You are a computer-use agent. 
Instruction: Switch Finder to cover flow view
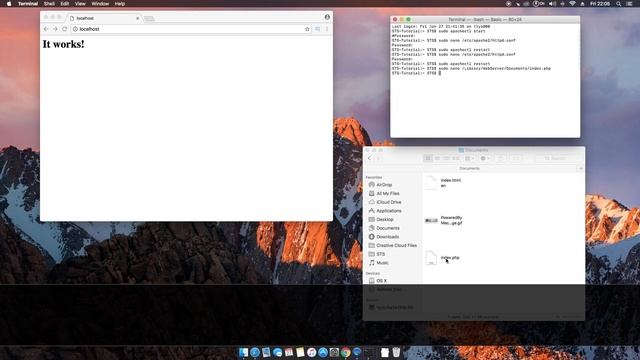pos(456,158)
